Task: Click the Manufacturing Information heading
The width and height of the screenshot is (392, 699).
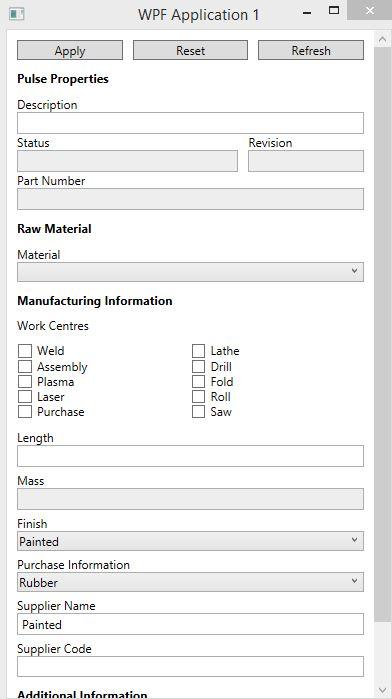Action: coord(95,301)
